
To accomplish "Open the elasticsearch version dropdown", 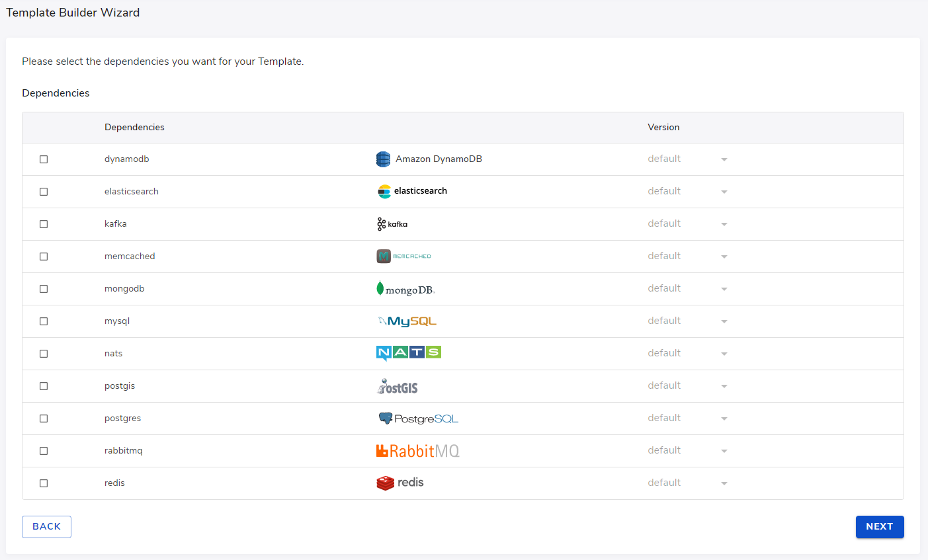I will point(688,192).
